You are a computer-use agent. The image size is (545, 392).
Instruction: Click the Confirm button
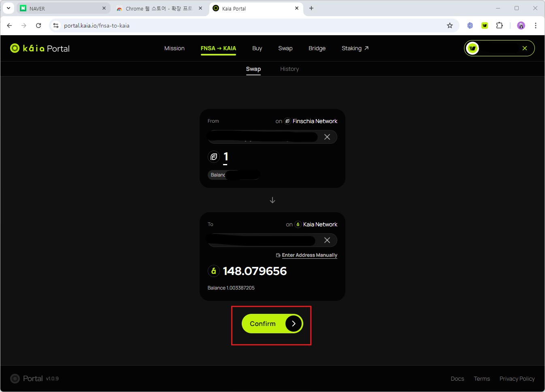(x=272, y=324)
